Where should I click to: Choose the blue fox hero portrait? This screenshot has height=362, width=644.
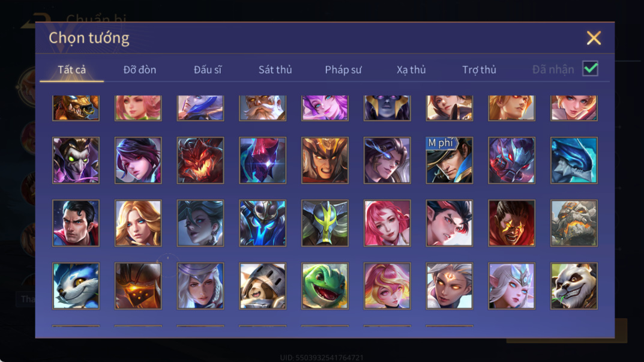coord(76,286)
